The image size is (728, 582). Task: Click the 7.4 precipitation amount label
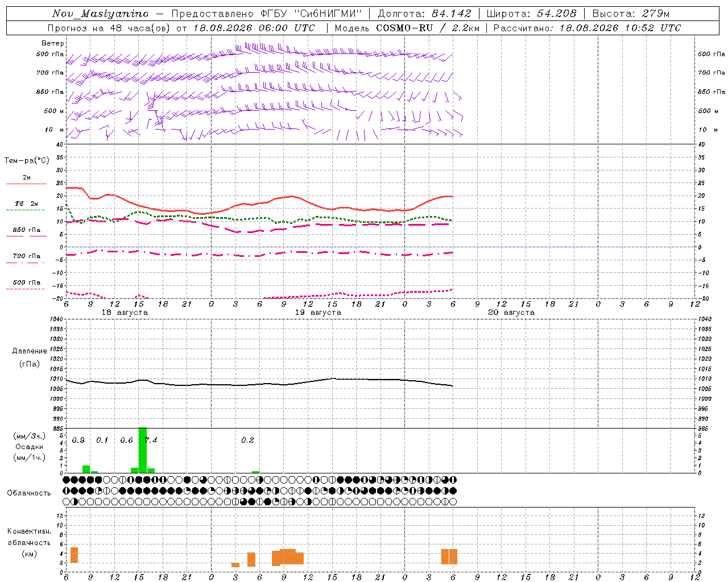click(x=150, y=440)
